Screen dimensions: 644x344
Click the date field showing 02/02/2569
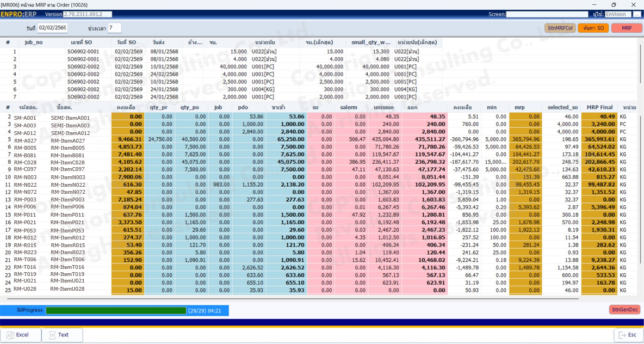pos(53,28)
